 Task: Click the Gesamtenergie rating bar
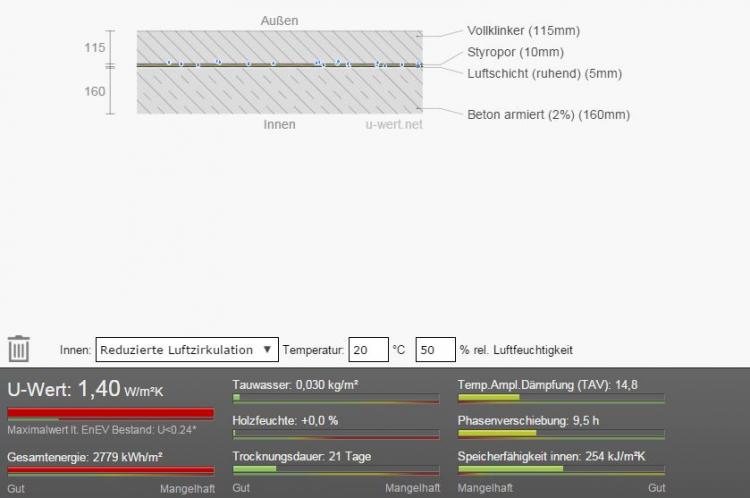coord(110,469)
